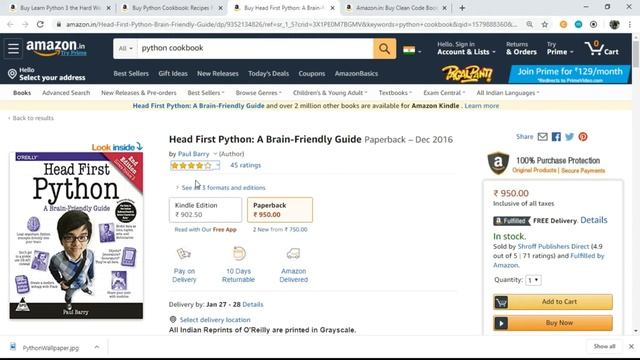
Task: Click Today's Deals in navigation
Action: (x=268, y=73)
